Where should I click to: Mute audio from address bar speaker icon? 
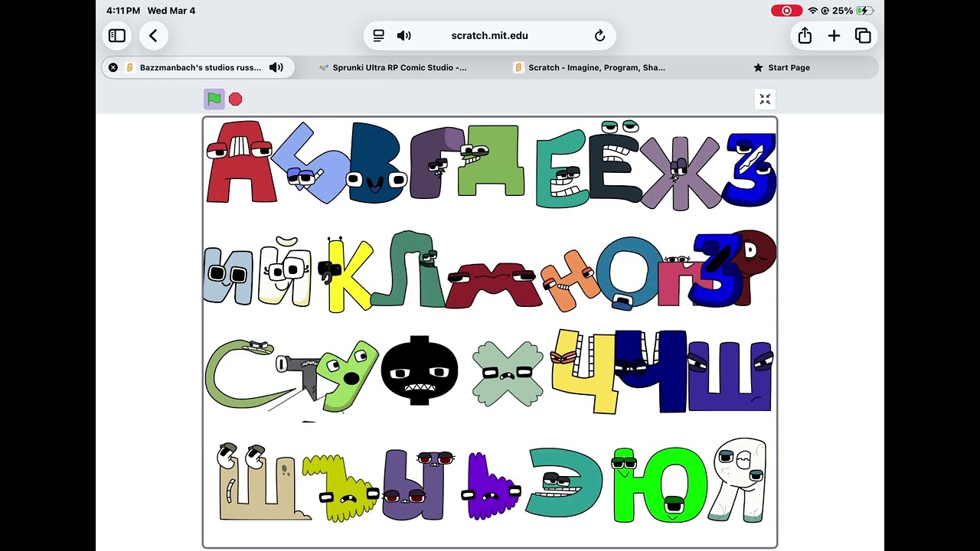[x=404, y=35]
